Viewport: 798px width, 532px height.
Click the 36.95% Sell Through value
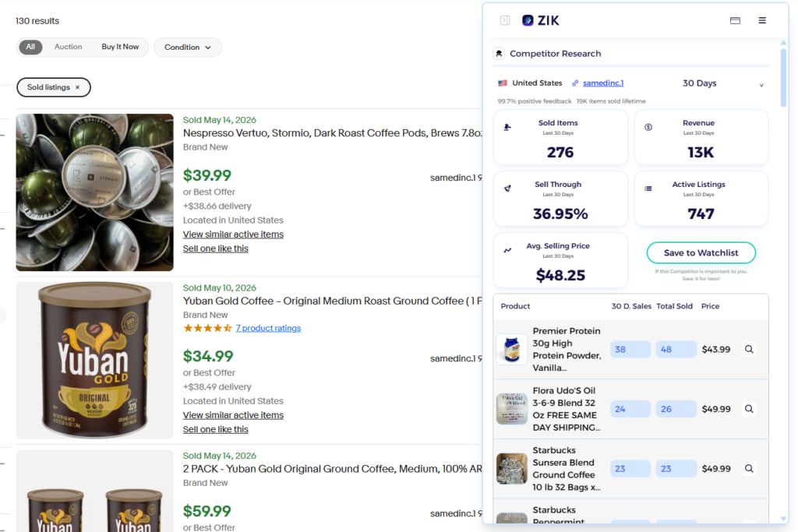click(560, 214)
